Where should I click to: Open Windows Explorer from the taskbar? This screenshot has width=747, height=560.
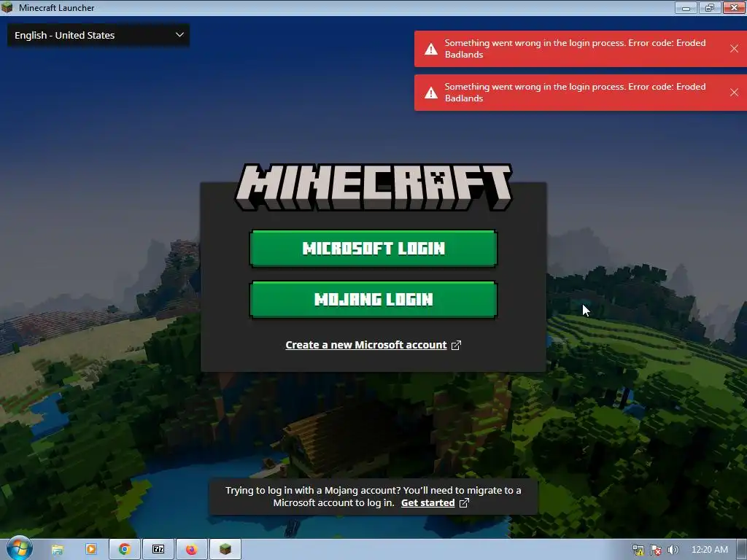[x=58, y=550]
